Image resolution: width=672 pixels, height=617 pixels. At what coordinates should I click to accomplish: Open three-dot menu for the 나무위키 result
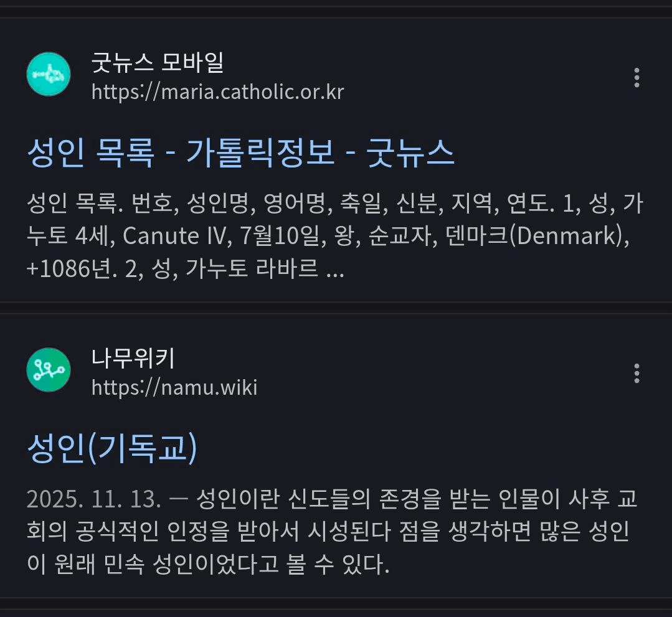pos(637,372)
